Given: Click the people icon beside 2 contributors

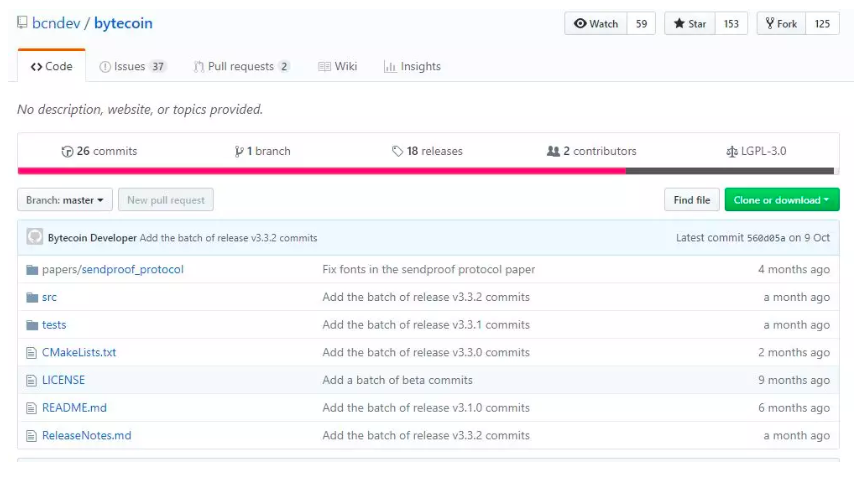Looking at the screenshot, I should tap(553, 151).
